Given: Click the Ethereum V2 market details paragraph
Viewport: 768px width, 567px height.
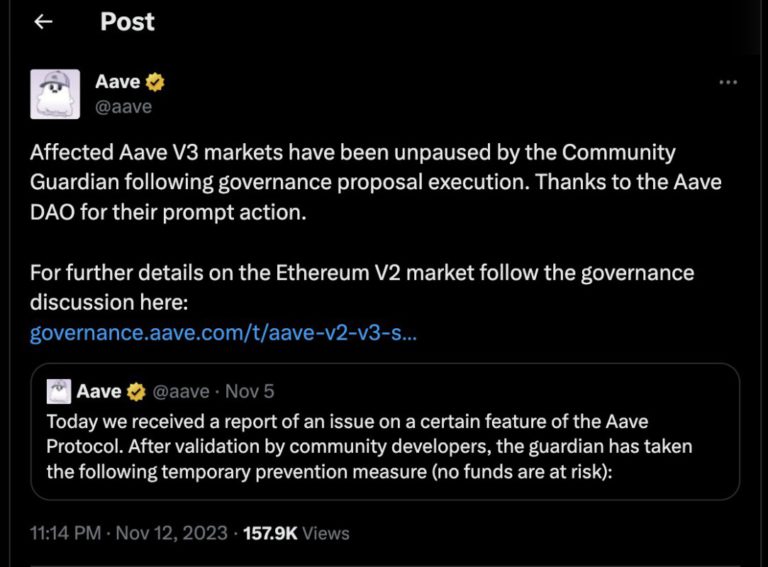Looking at the screenshot, I should [x=361, y=286].
